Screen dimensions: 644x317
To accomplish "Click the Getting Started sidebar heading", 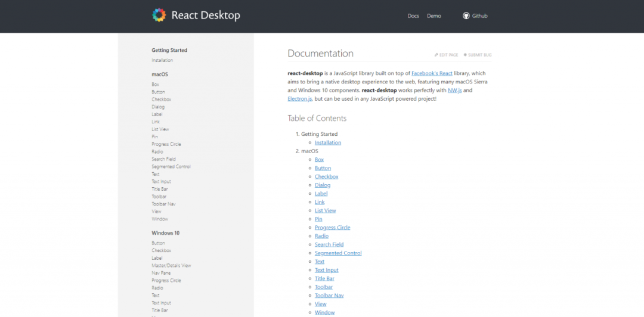I will 169,50.
